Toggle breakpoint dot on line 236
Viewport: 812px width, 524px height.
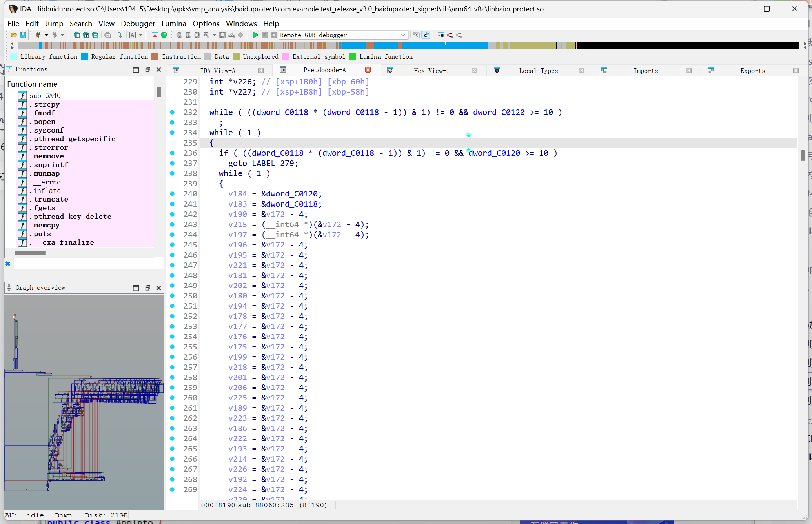[x=172, y=153]
